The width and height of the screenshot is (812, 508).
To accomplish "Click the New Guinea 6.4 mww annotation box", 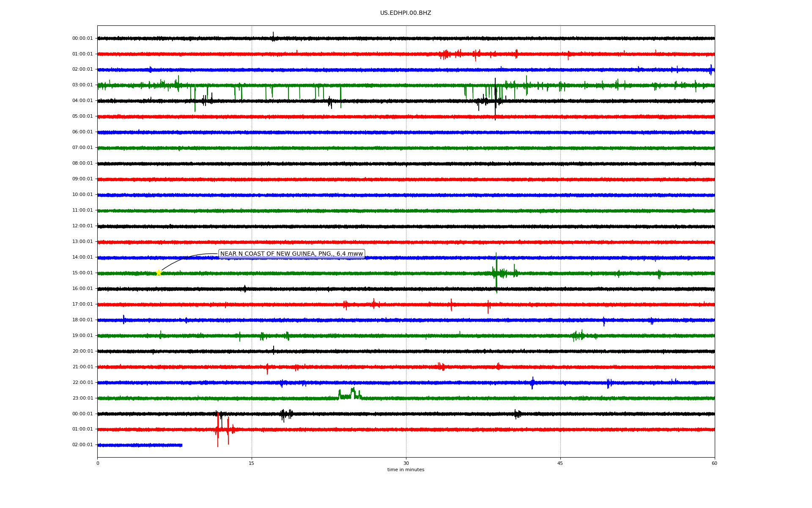I will [291, 254].
